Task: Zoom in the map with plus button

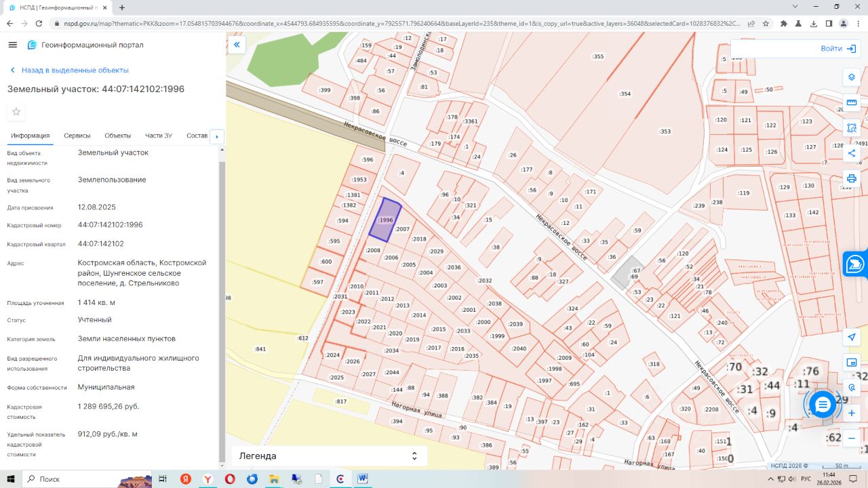Action: 852,413
